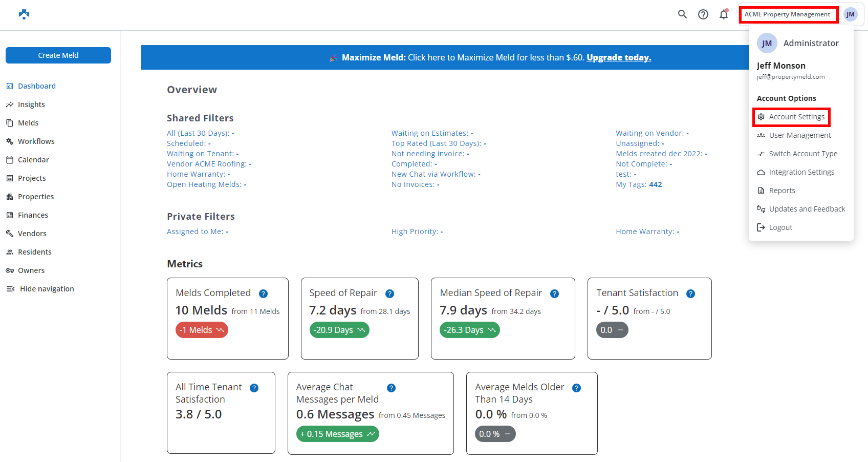Open the notifications bell
Image resolution: width=868 pixels, height=462 pixels.
coord(724,14)
